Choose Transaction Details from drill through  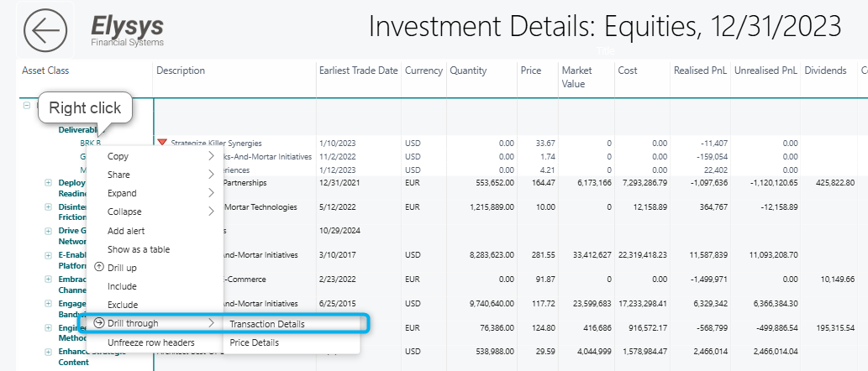pos(267,324)
